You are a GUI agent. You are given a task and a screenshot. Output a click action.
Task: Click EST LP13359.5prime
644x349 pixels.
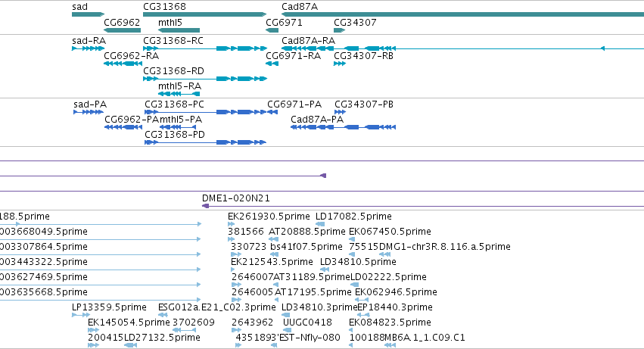coord(109,307)
